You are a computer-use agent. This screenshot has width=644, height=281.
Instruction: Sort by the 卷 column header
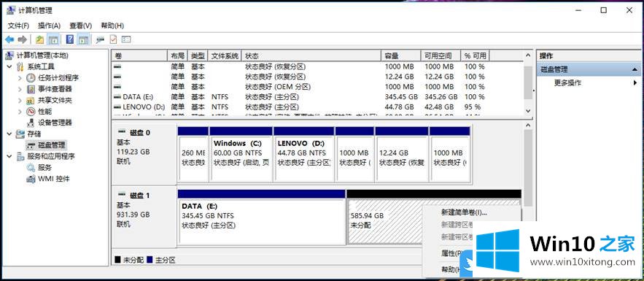pyautogui.click(x=139, y=56)
